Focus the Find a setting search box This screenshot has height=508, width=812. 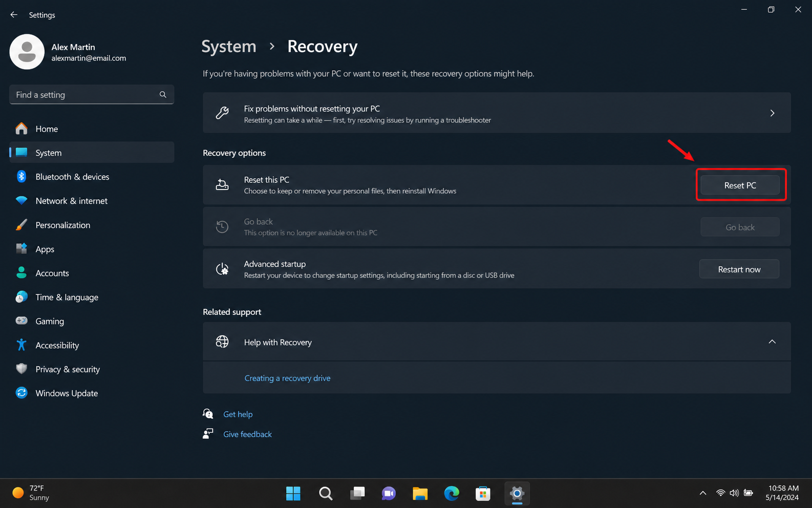[92, 95]
